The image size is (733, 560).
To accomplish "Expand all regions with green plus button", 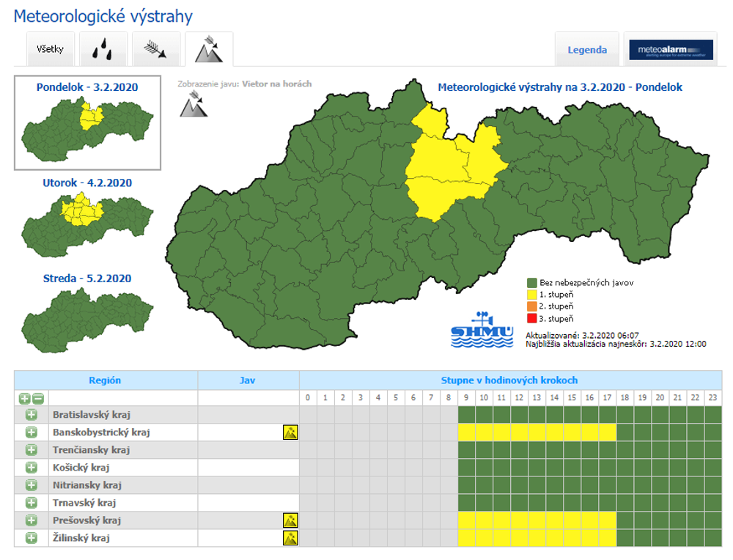I will [x=24, y=399].
